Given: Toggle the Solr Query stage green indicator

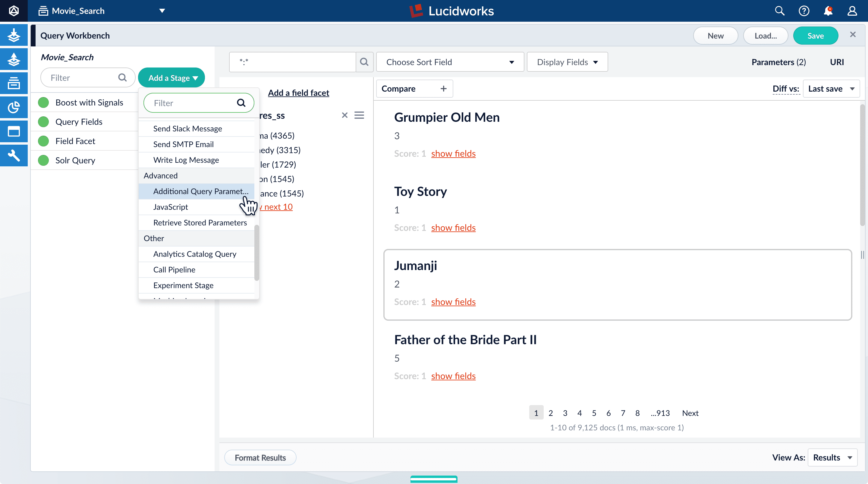Looking at the screenshot, I should pyautogui.click(x=43, y=160).
